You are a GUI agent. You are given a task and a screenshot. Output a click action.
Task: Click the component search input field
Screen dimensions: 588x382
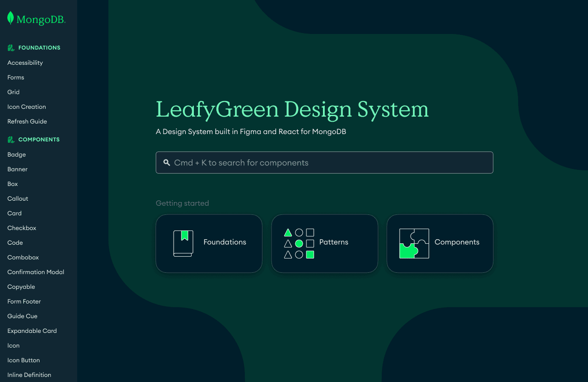coord(324,163)
